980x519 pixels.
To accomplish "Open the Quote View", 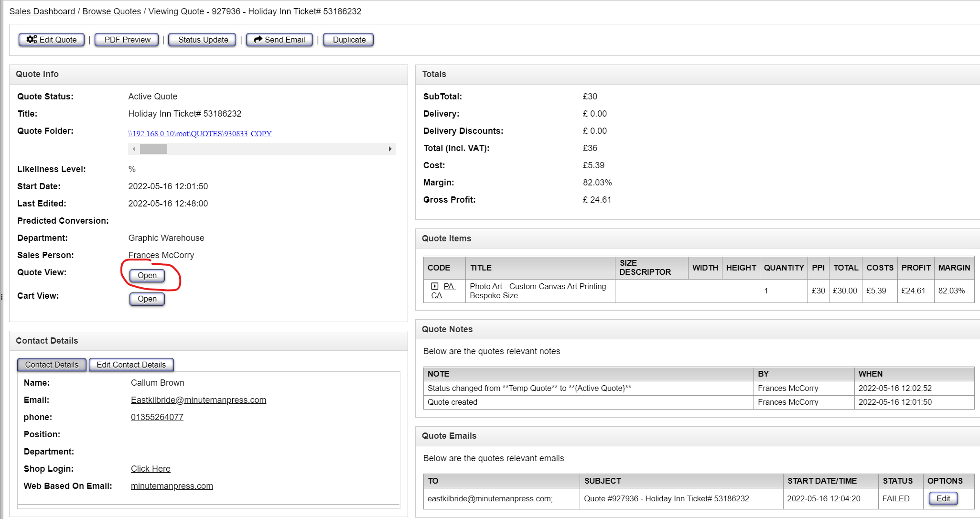I will (147, 276).
